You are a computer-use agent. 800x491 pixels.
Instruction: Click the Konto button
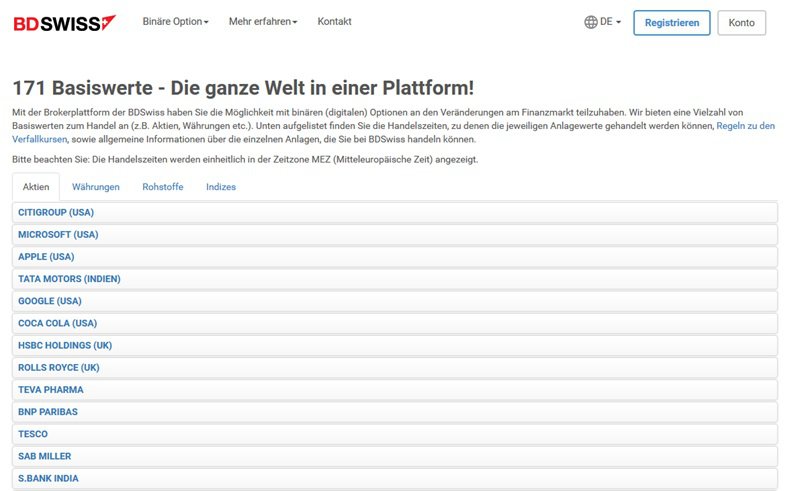point(741,23)
